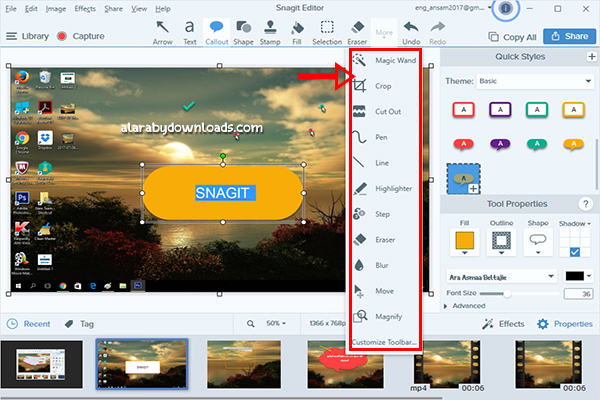Open the 50% zoom dropdown

pos(276,323)
